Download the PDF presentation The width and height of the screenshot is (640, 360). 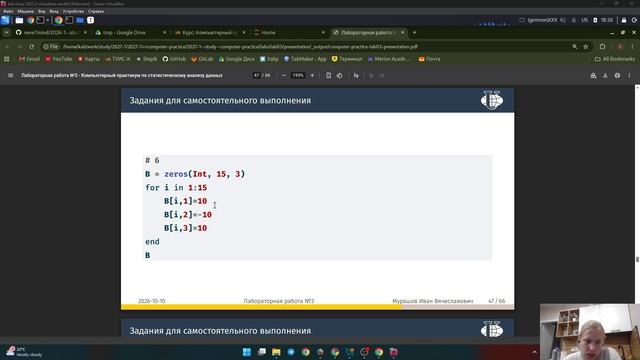pos(605,76)
